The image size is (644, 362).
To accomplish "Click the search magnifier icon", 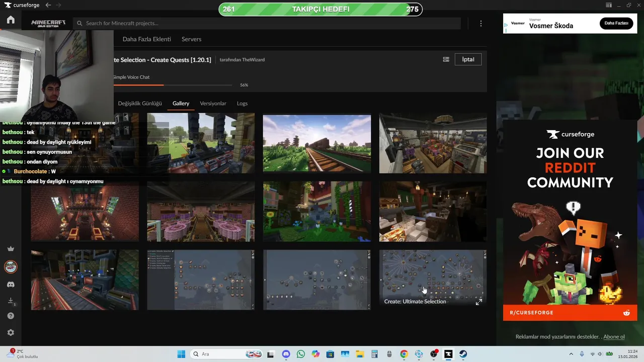I will tap(79, 23).
